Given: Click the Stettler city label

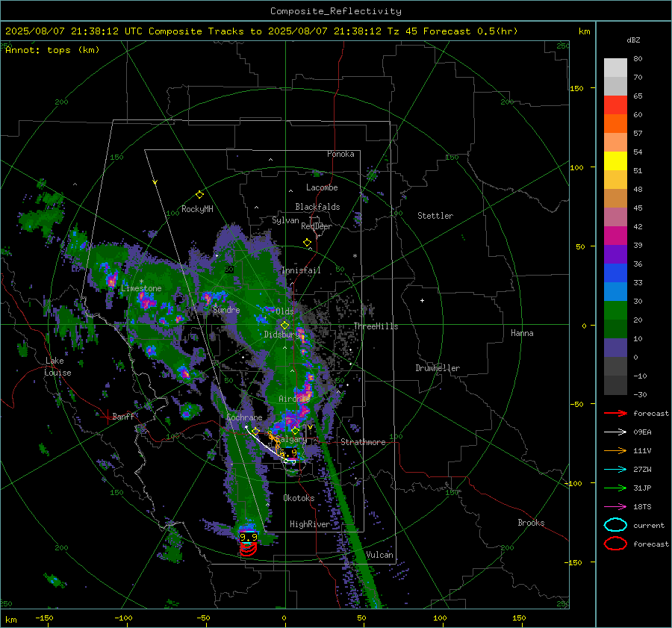Looking at the screenshot, I should tap(435, 216).
